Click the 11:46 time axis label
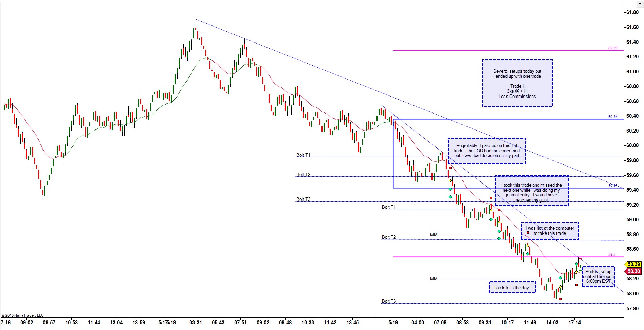 (x=530, y=322)
